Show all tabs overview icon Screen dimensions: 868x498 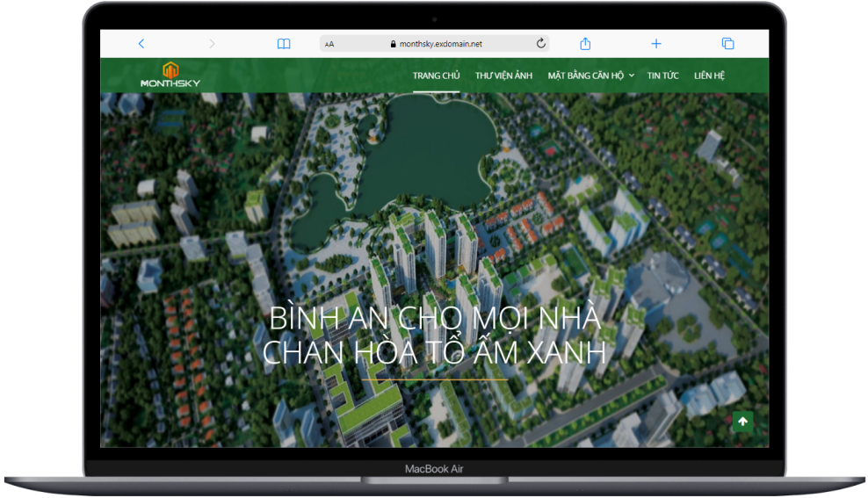pos(728,44)
